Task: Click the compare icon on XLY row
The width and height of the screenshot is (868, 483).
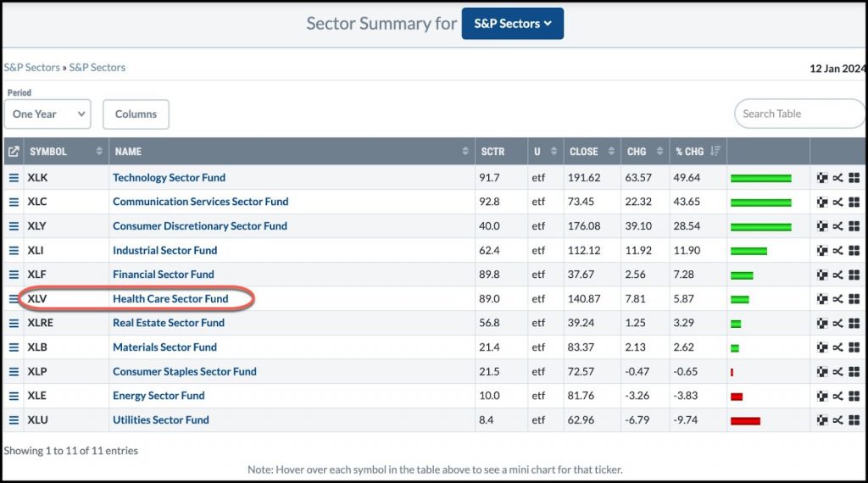Action: tap(838, 226)
